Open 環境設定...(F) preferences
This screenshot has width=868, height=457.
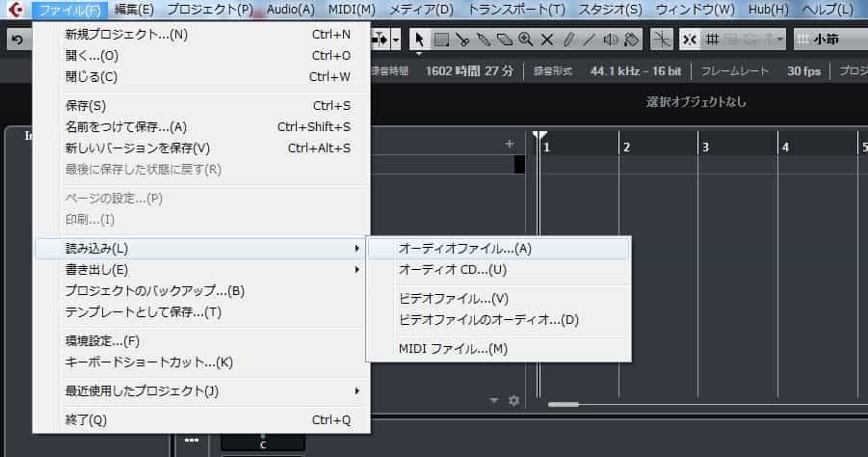(x=201, y=340)
